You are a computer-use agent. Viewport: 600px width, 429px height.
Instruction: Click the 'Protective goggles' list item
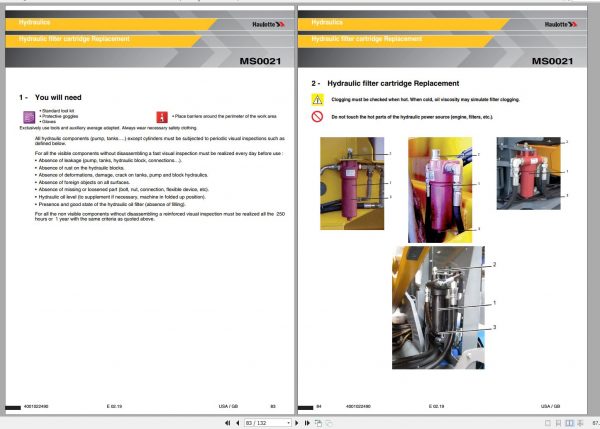(59, 116)
